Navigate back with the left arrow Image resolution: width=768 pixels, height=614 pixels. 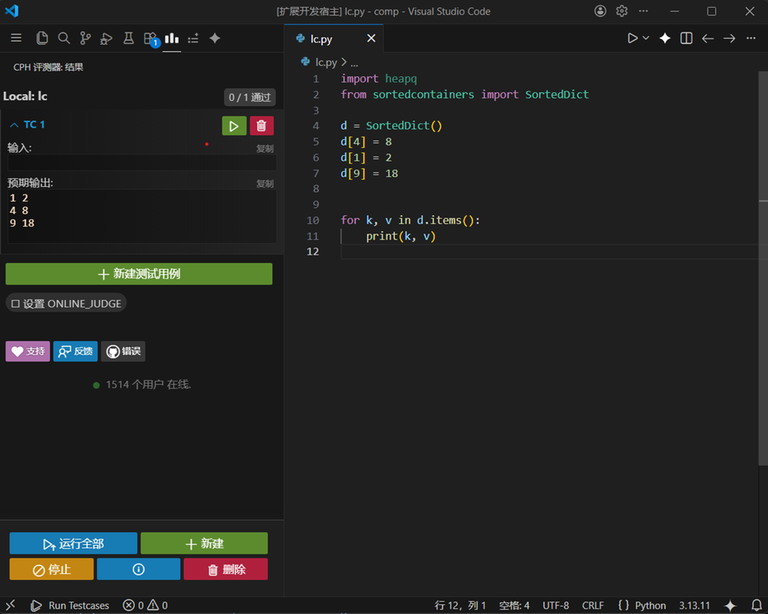pos(708,38)
